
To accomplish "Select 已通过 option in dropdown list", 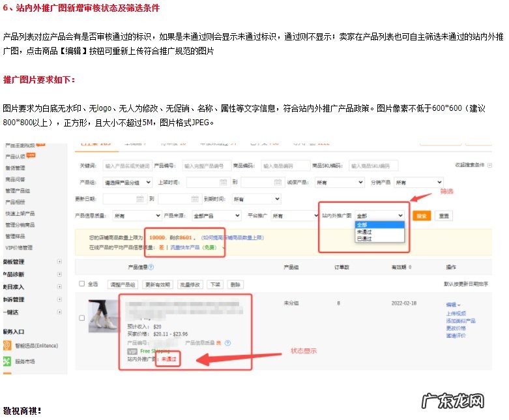I will [380, 239].
